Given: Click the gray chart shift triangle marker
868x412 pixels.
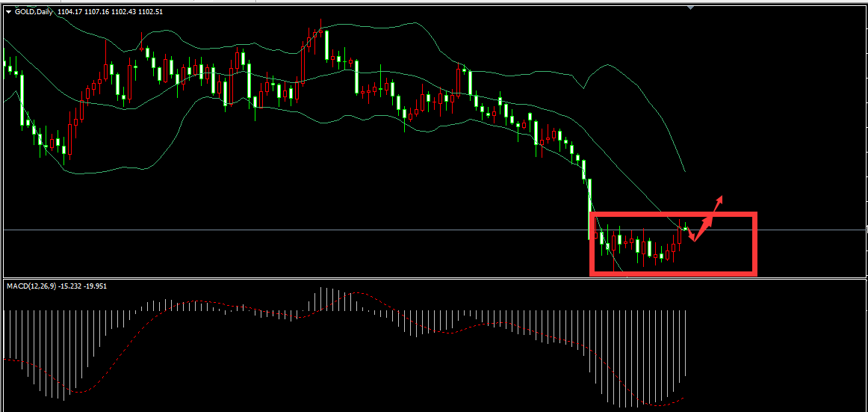Looking at the screenshot, I should click(690, 7).
